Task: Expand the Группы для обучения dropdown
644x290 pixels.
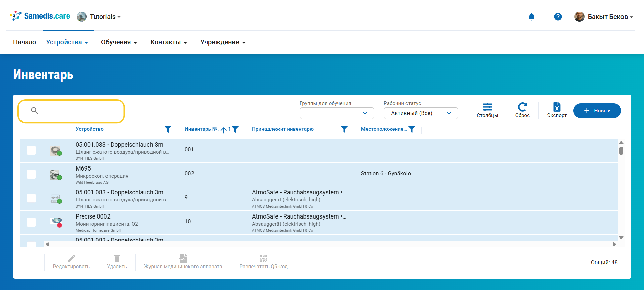Action: [x=337, y=113]
